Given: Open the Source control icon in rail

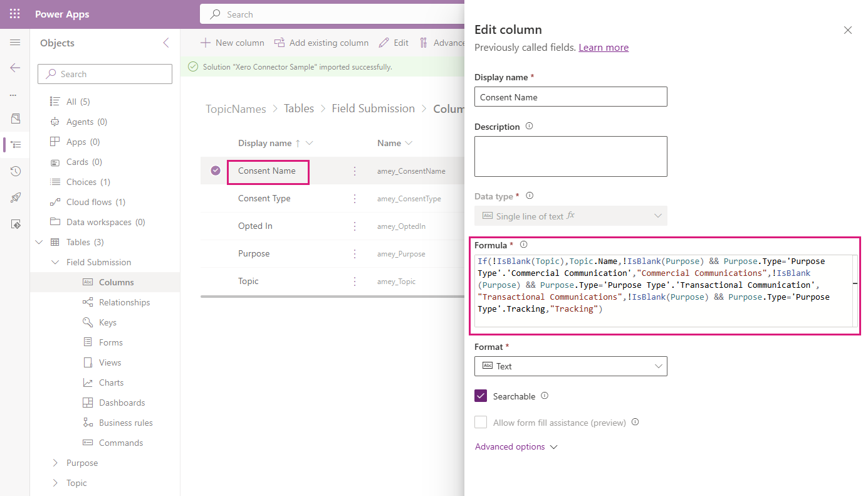Looking at the screenshot, I should click(16, 224).
